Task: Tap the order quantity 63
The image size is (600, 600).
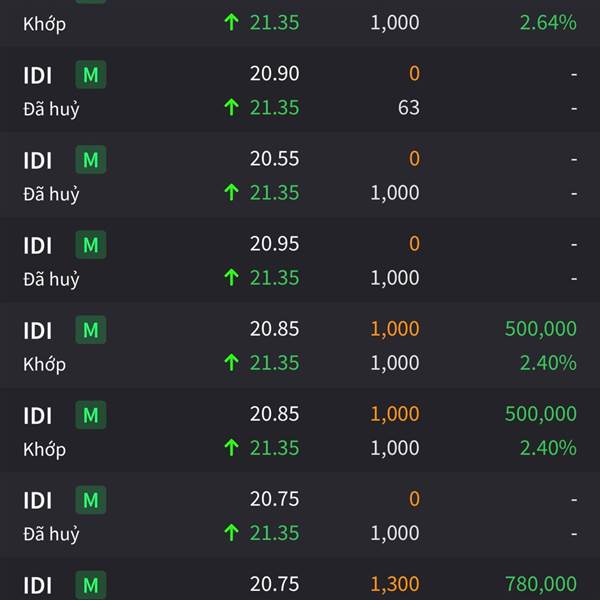Action: pyautogui.click(x=409, y=108)
